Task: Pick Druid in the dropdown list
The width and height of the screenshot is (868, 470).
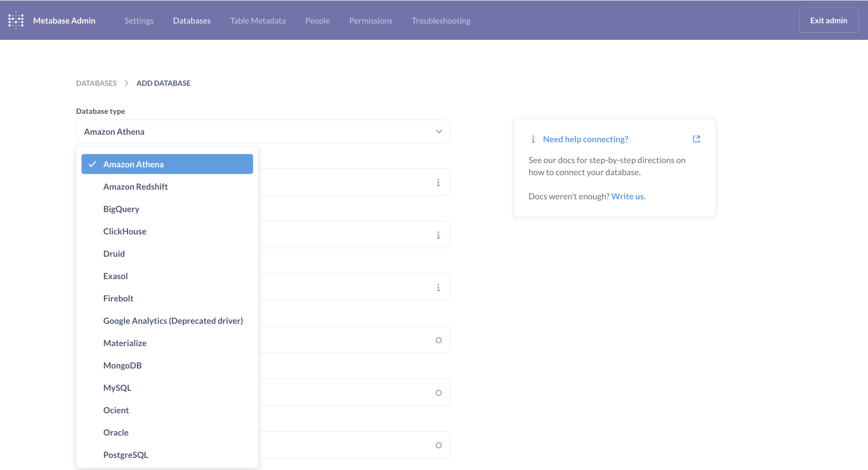Action: coord(167,253)
